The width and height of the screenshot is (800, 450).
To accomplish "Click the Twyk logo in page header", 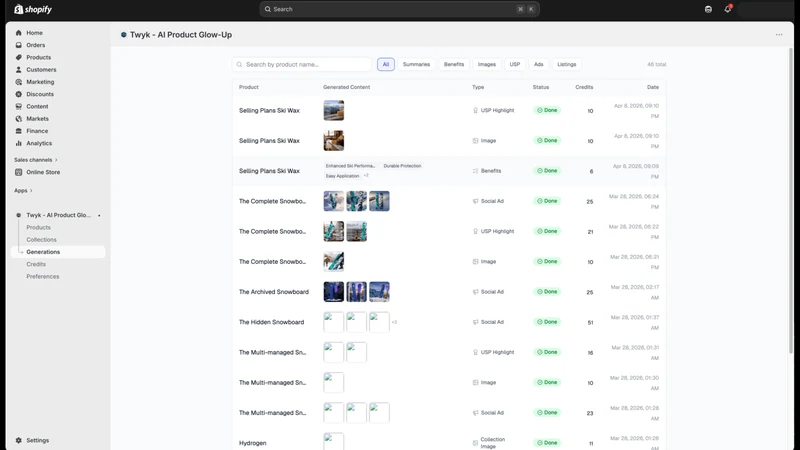I will tap(123, 35).
